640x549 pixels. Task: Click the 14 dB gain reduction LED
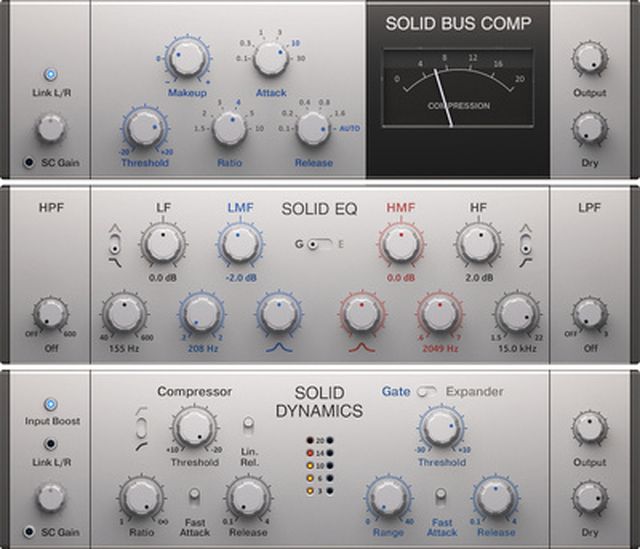point(310,453)
